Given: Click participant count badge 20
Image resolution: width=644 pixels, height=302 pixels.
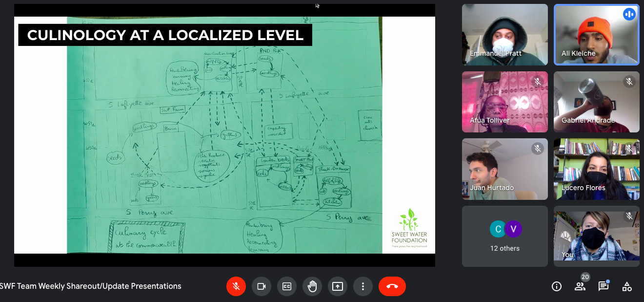Looking at the screenshot, I should pos(585,277).
